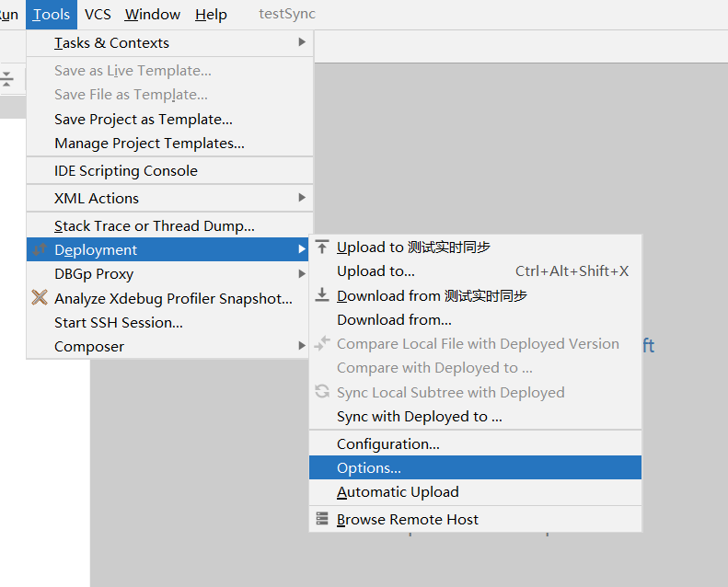Choose Manage Project Templates...
The image size is (728, 587).
[170, 144]
